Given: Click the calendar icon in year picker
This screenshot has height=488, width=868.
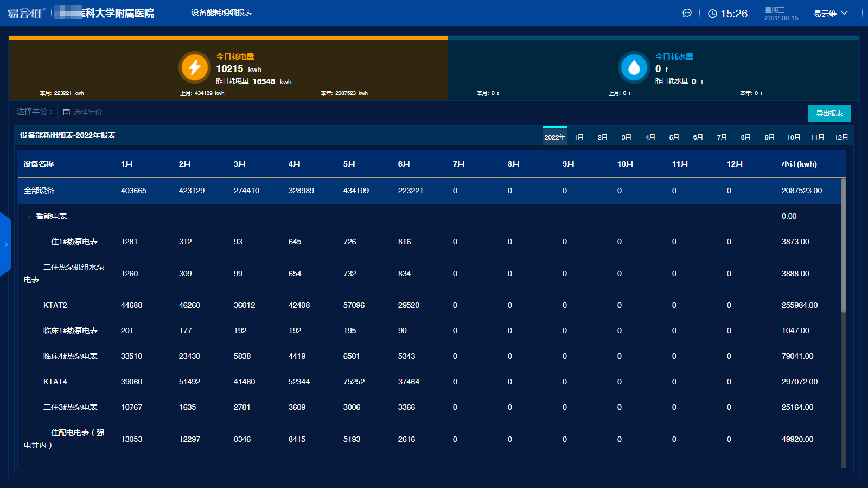Looking at the screenshot, I should 67,112.
